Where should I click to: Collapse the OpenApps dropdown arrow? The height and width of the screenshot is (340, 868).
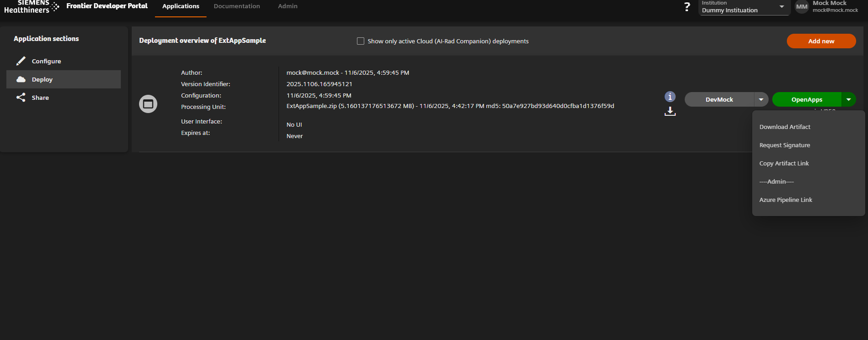tap(848, 99)
